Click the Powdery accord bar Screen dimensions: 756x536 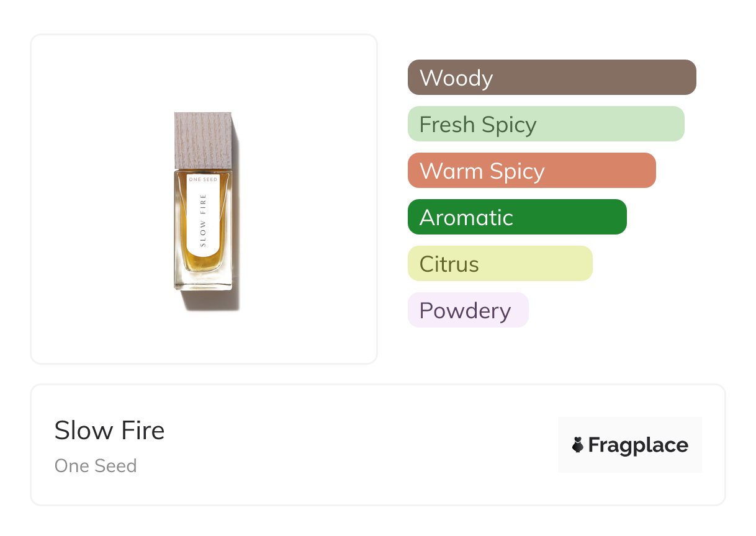[x=467, y=310]
